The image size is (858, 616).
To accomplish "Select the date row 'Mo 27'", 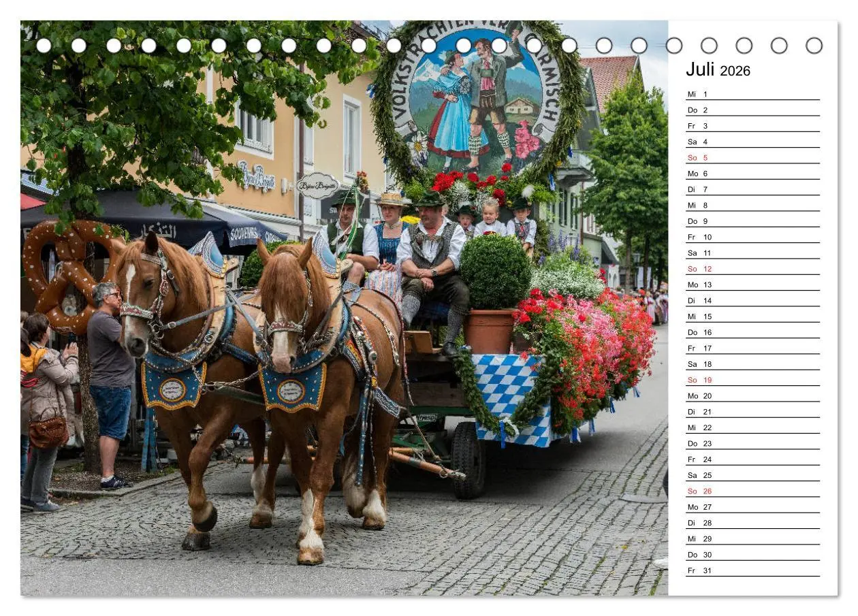I will coord(752,507).
